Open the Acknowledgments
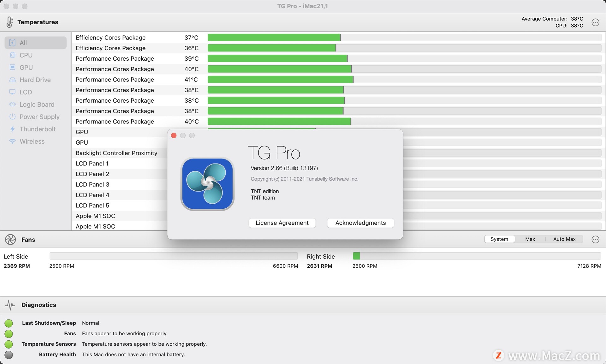Viewport: 606px width, 364px height. (x=360, y=223)
